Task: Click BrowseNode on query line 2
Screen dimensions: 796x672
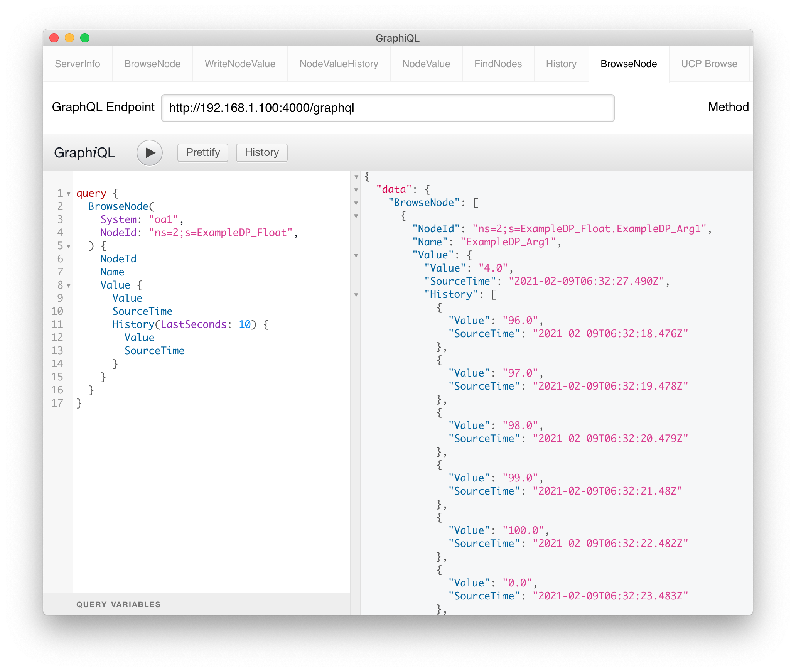Action: click(x=118, y=206)
